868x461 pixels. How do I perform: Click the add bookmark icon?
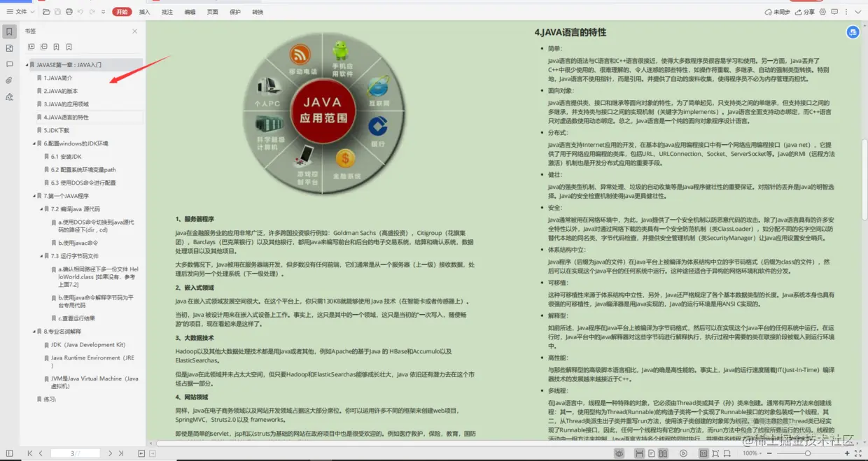pos(56,47)
